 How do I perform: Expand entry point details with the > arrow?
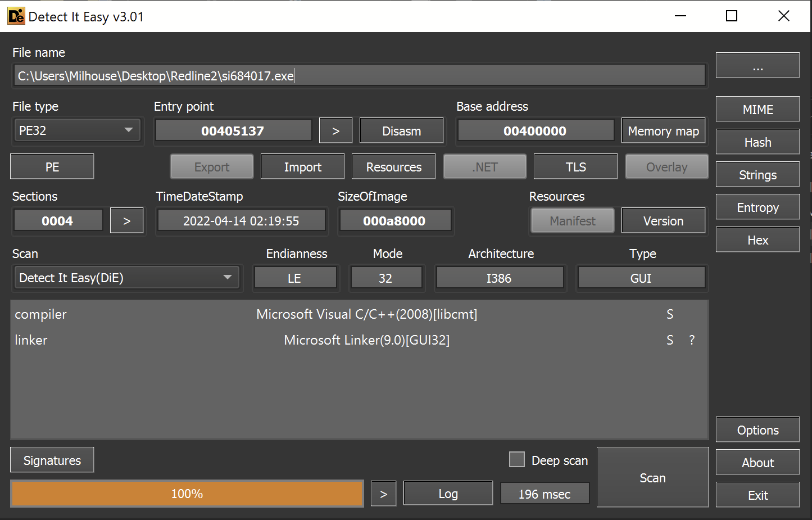(335, 130)
